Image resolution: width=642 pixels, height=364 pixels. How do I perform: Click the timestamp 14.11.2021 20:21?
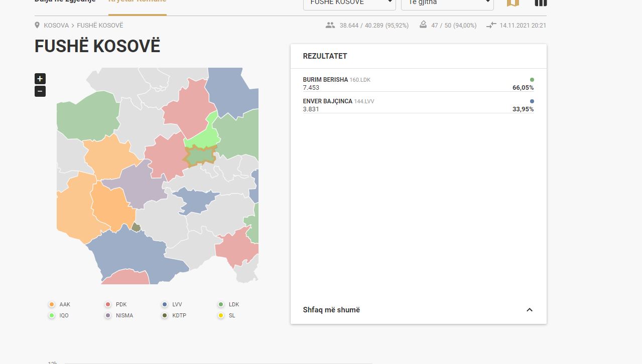523,25
